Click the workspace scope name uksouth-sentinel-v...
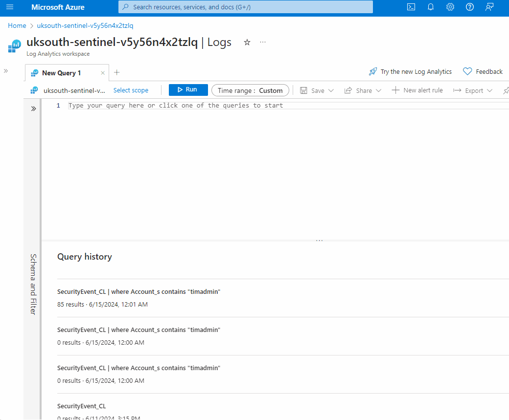Image resolution: width=509 pixels, height=420 pixels. click(74, 90)
